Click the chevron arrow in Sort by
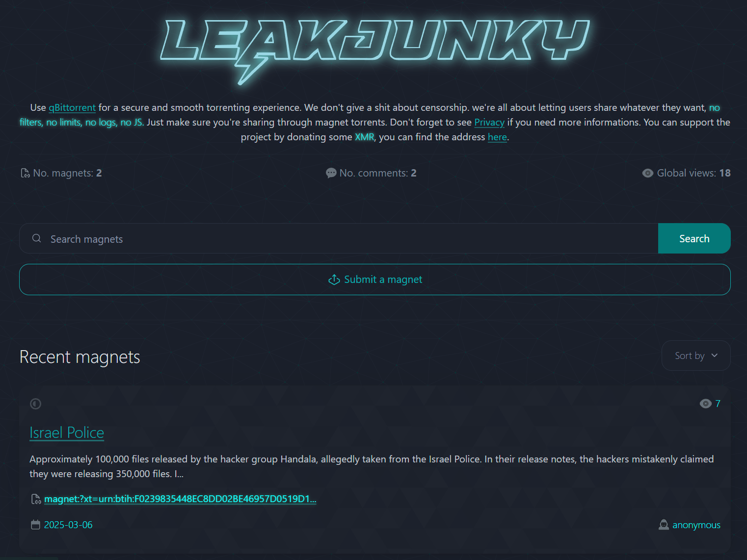 (x=715, y=356)
